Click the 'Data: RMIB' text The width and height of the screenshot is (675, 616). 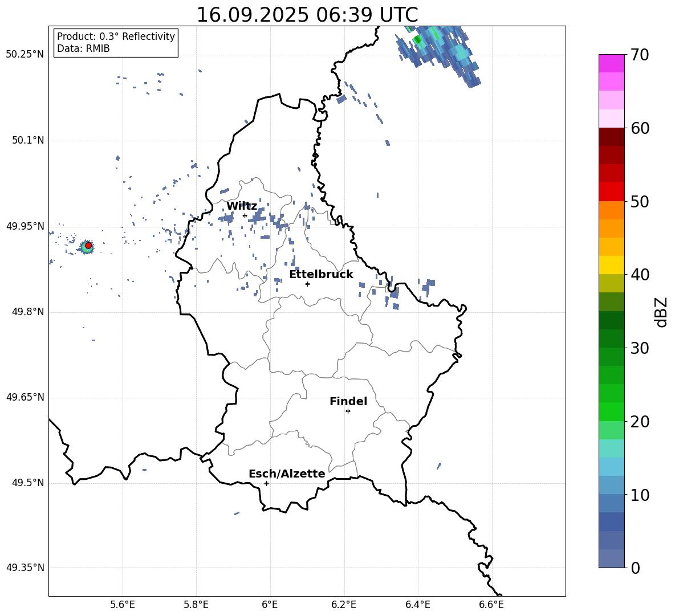[x=83, y=48]
